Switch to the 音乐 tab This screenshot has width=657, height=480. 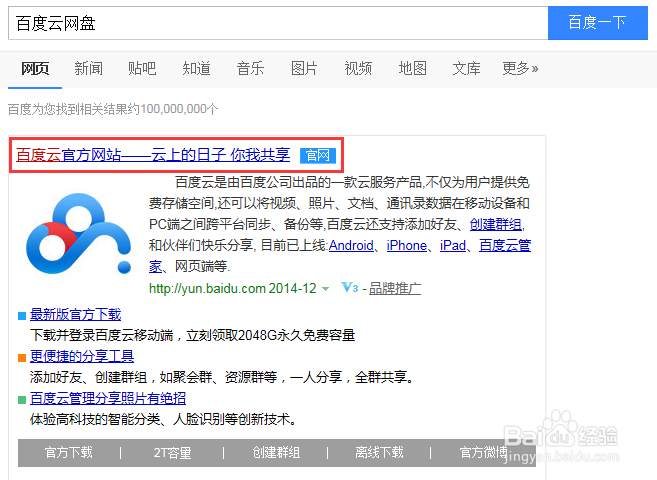coord(250,68)
